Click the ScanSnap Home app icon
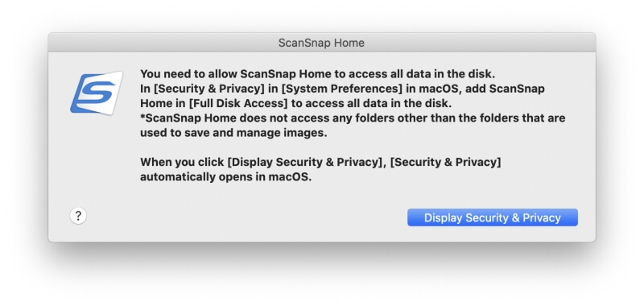Screen dimensions: 644x306 [97, 93]
